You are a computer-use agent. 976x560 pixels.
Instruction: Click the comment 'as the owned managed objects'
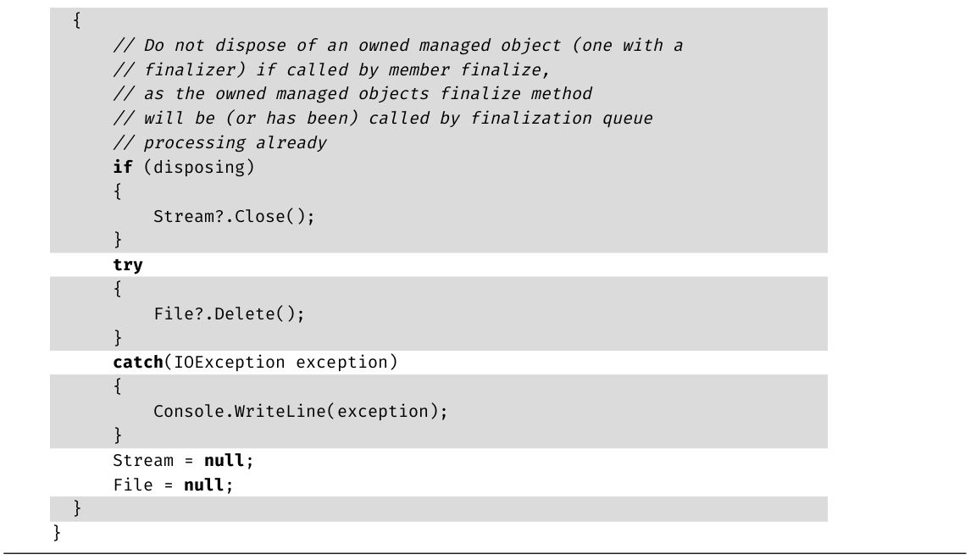[x=352, y=93]
